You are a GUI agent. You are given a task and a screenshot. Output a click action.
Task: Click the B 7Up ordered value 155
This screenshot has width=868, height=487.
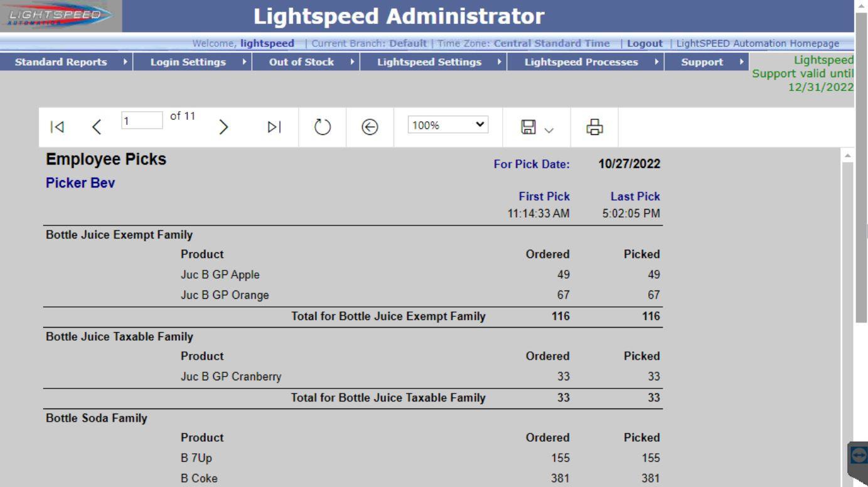(560, 459)
